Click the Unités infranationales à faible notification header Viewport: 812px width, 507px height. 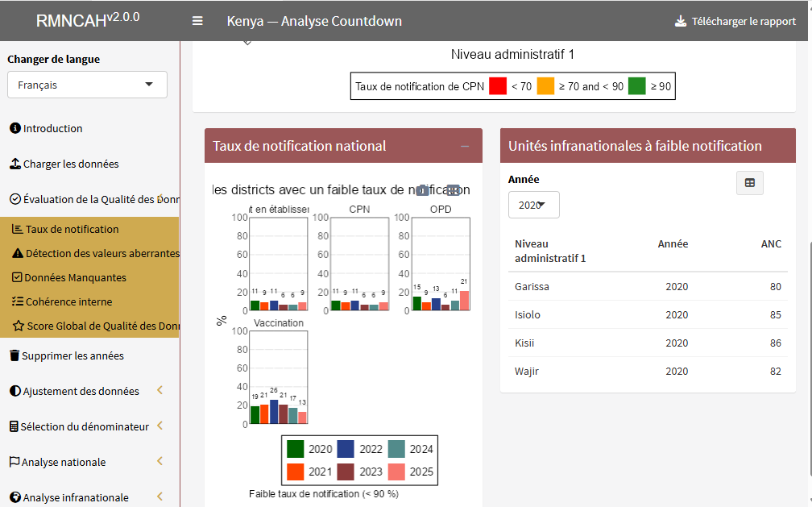pos(648,146)
